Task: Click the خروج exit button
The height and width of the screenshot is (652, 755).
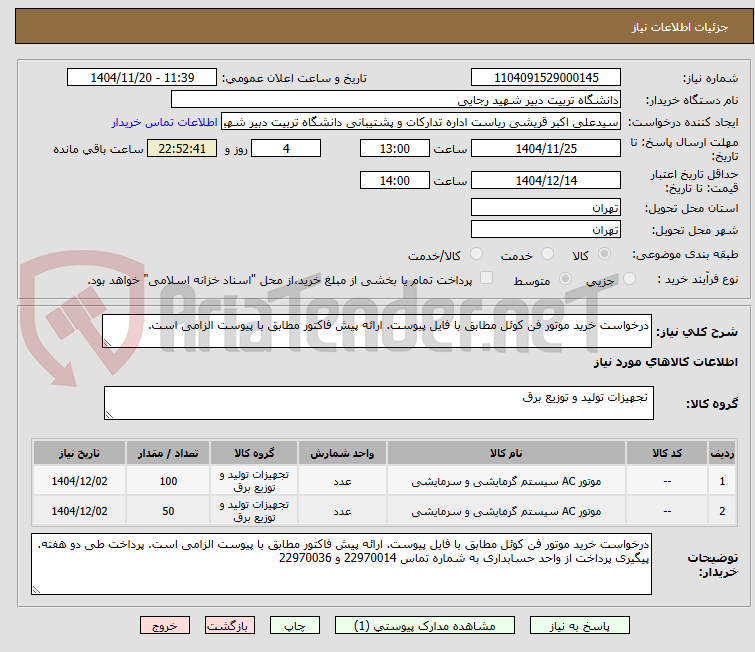Action: (165, 626)
